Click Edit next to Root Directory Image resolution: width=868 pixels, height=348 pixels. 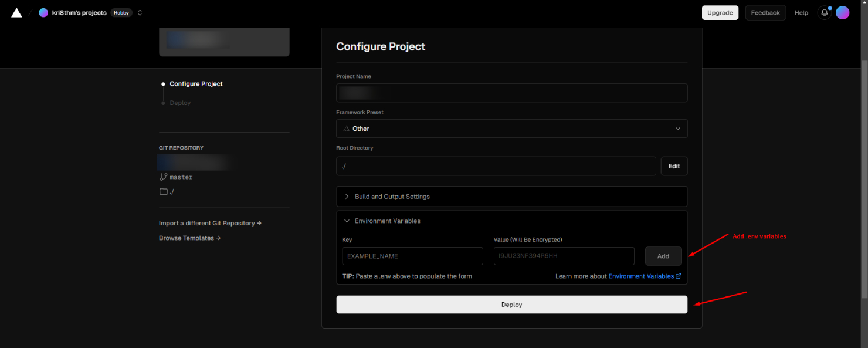tap(674, 166)
